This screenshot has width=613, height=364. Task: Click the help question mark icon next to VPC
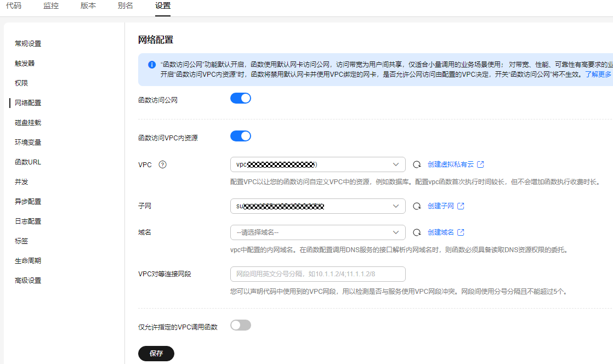tap(162, 164)
